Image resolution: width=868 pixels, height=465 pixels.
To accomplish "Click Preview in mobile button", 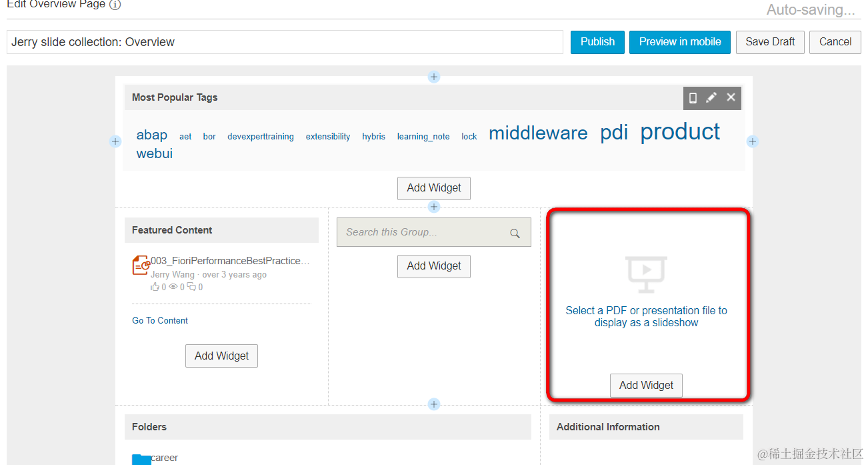I will pos(680,42).
